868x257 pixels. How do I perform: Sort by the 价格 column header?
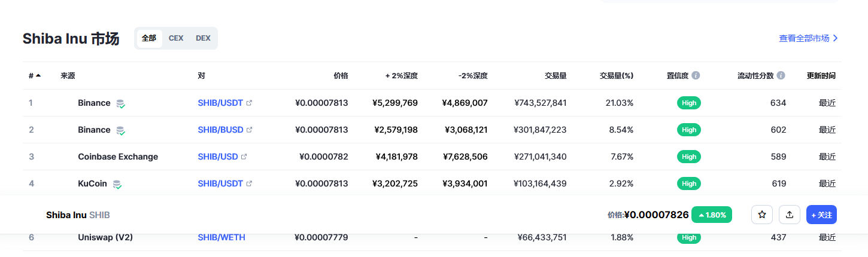click(341, 76)
